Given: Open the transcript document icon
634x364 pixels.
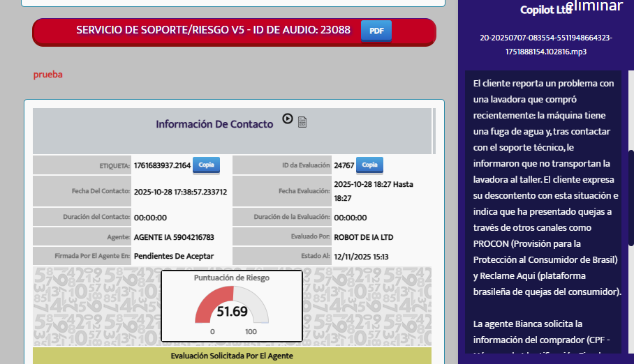Looking at the screenshot, I should click(x=302, y=122).
